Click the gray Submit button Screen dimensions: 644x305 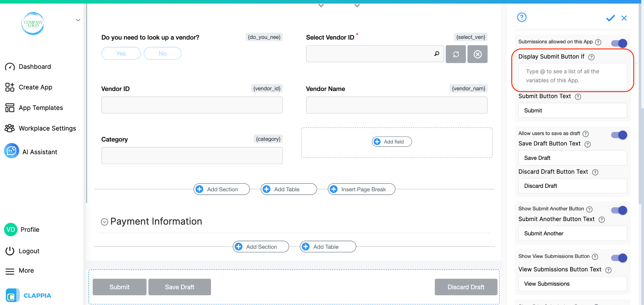point(119,287)
